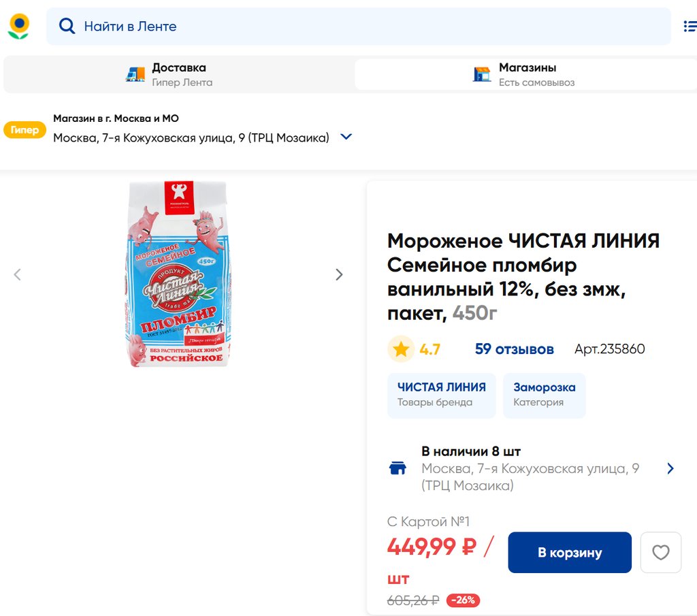This screenshot has width=697, height=616.
Task: Switch to the Магазины tab
Action: point(527,74)
